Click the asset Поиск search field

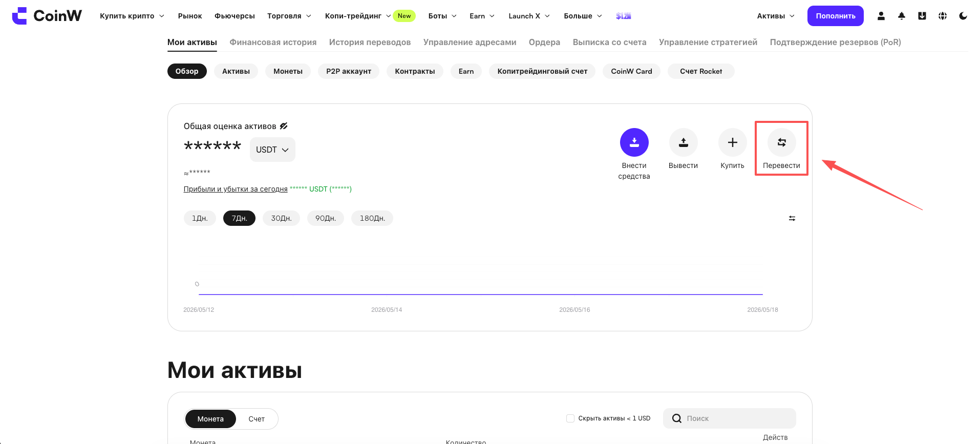click(x=730, y=418)
